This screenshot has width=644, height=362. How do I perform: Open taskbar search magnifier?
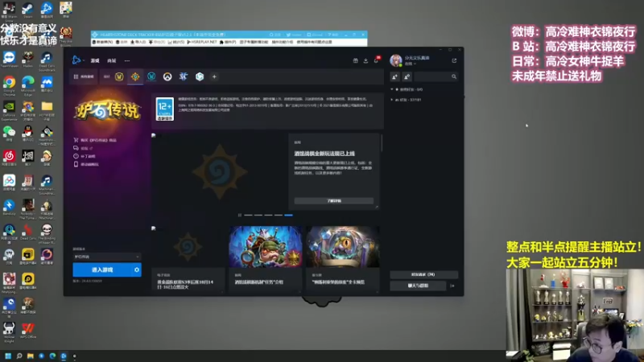tap(19, 356)
